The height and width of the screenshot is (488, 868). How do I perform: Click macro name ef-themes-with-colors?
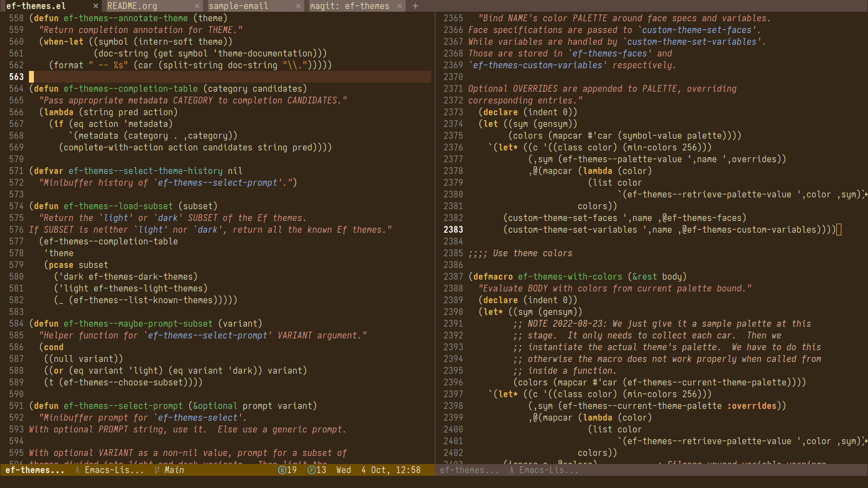(x=570, y=277)
